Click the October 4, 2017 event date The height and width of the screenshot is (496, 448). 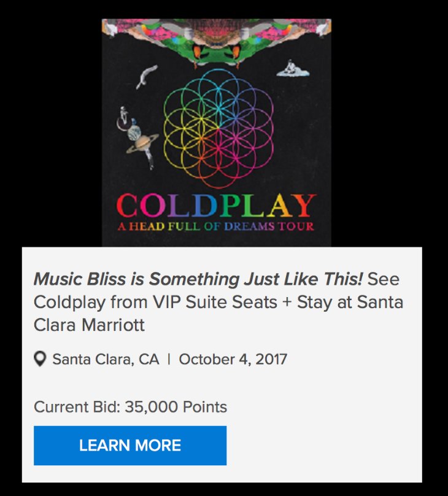[x=233, y=359]
